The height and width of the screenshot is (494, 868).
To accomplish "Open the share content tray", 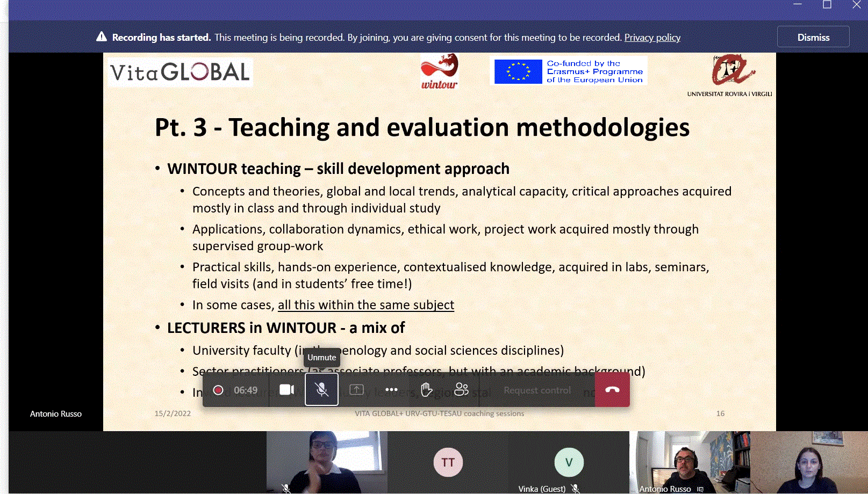I will click(356, 390).
